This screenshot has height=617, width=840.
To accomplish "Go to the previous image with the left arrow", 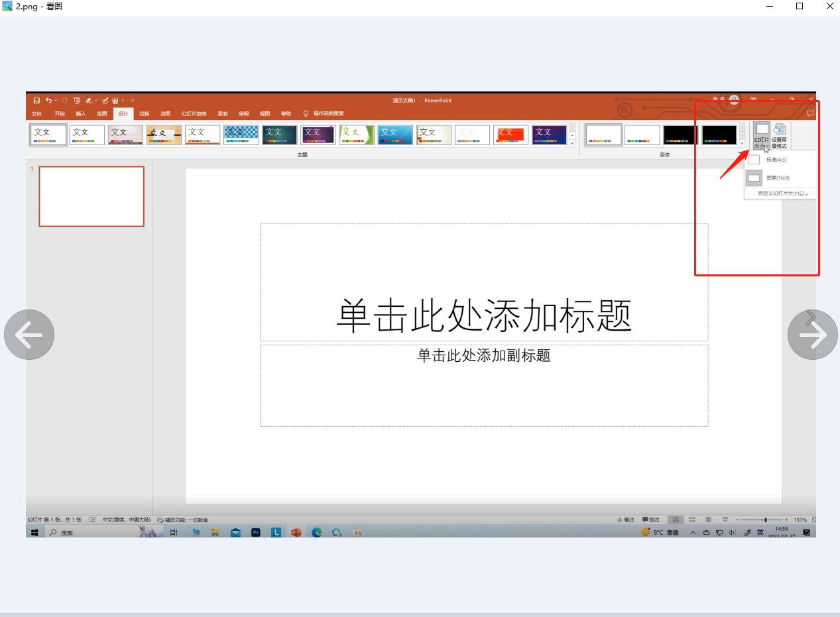I will 29,335.
